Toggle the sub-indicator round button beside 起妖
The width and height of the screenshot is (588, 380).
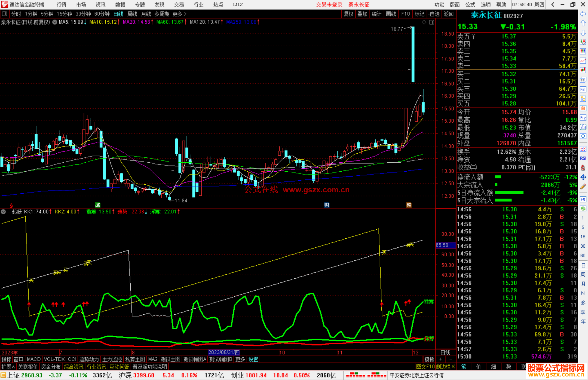pos(3,212)
